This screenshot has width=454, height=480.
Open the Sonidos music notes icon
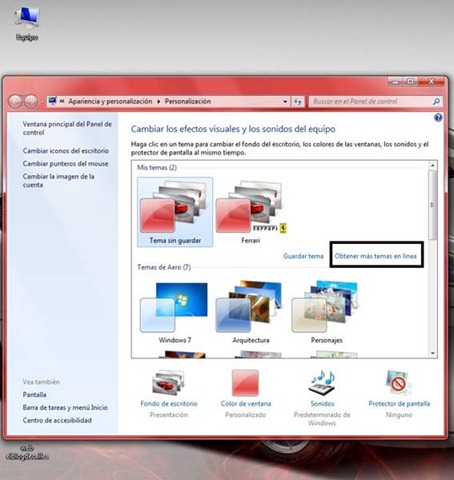322,382
